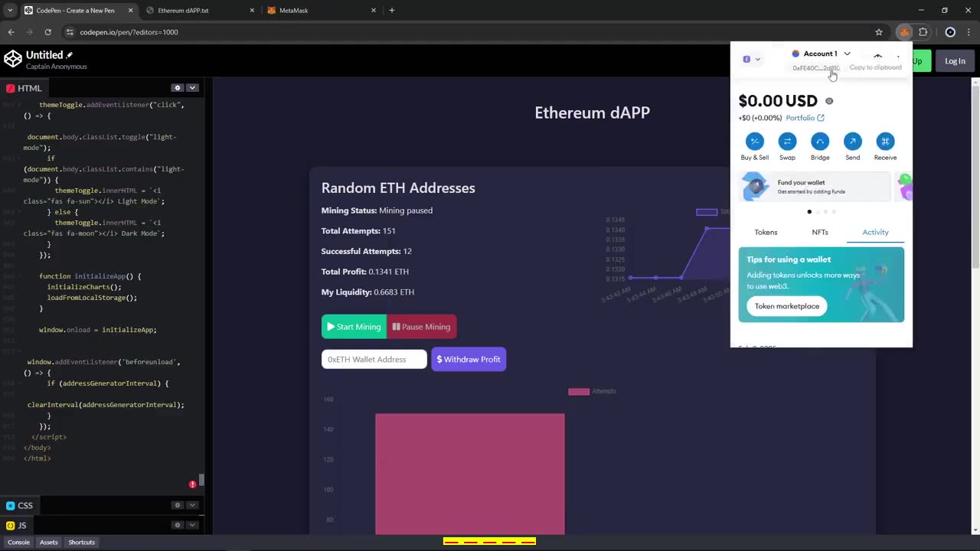Reload the CodePen page
The width and height of the screenshot is (980, 551).
click(47, 32)
